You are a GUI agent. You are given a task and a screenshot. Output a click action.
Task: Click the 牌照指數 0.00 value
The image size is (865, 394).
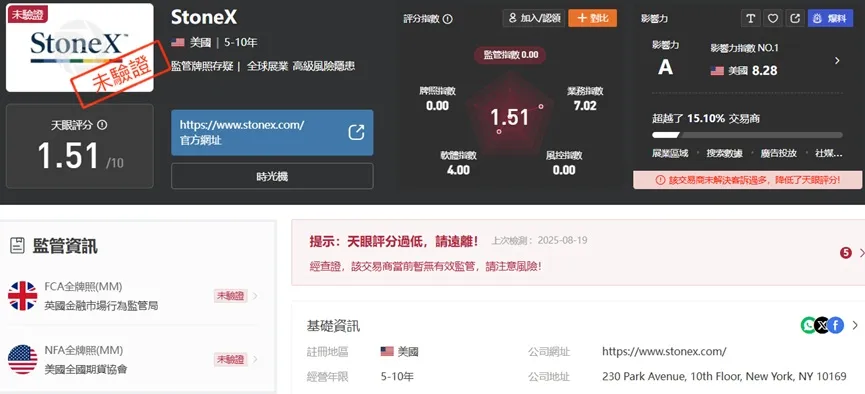click(x=437, y=105)
